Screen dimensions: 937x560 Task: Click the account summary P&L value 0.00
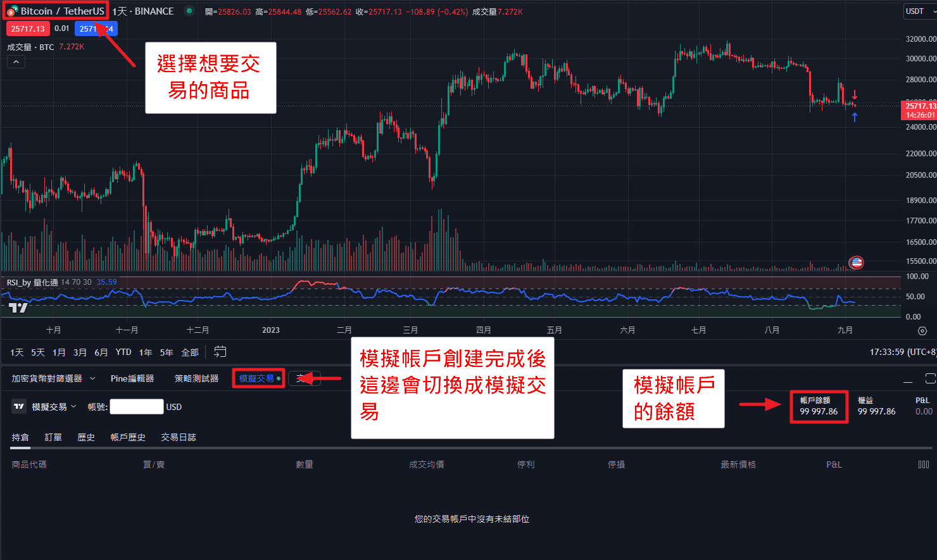tap(924, 411)
